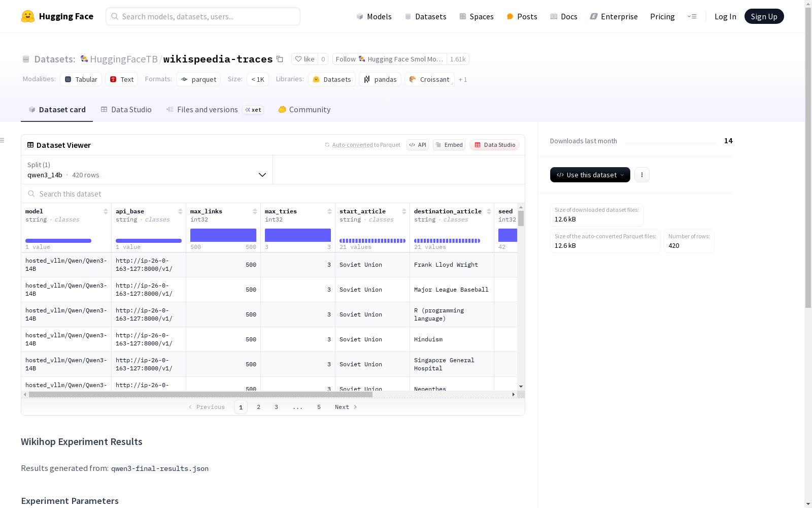Sort by the destination_article column arrows

(489, 211)
